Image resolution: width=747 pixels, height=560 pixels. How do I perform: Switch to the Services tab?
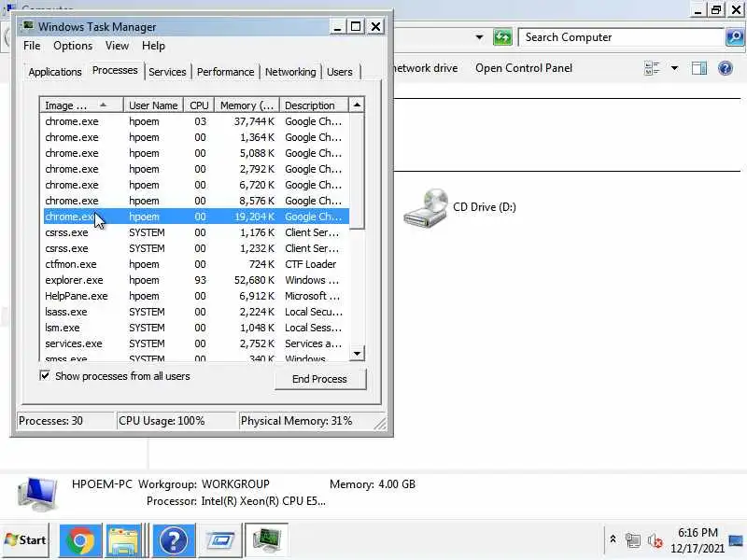click(x=167, y=72)
